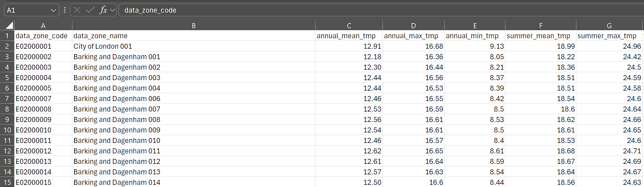This screenshot has height=187, width=644.
Task: Select column G header
Action: pyautogui.click(x=609, y=26)
